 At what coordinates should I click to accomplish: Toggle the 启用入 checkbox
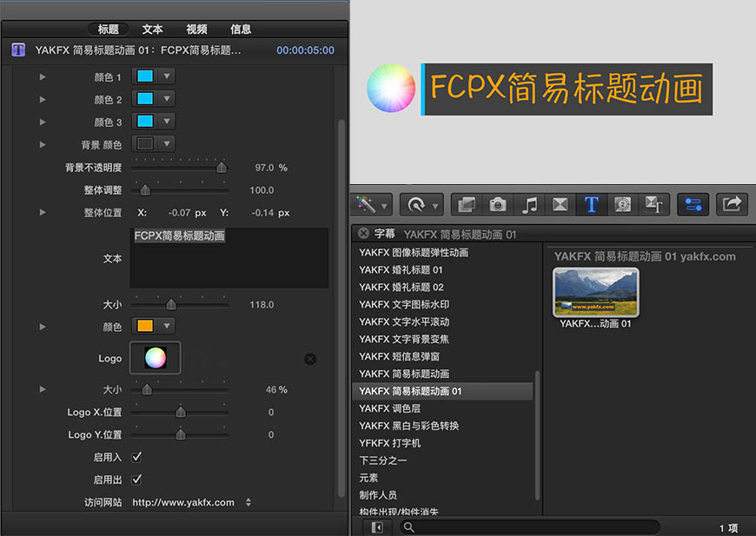[137, 456]
